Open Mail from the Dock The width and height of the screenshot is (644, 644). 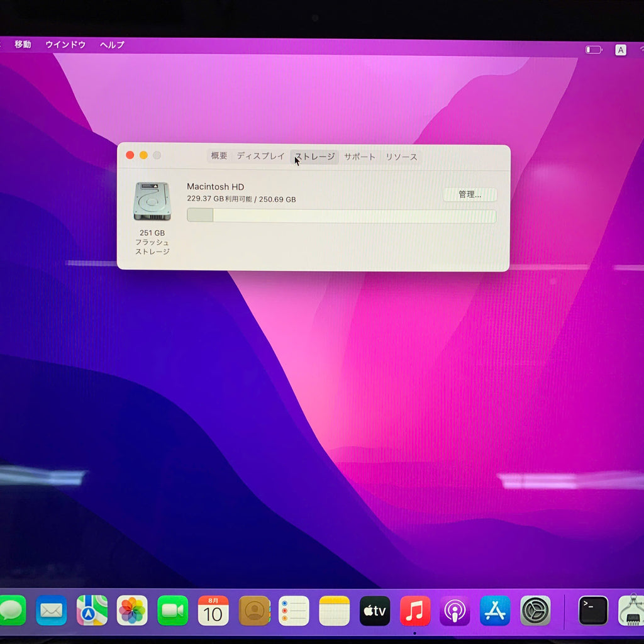(x=52, y=611)
